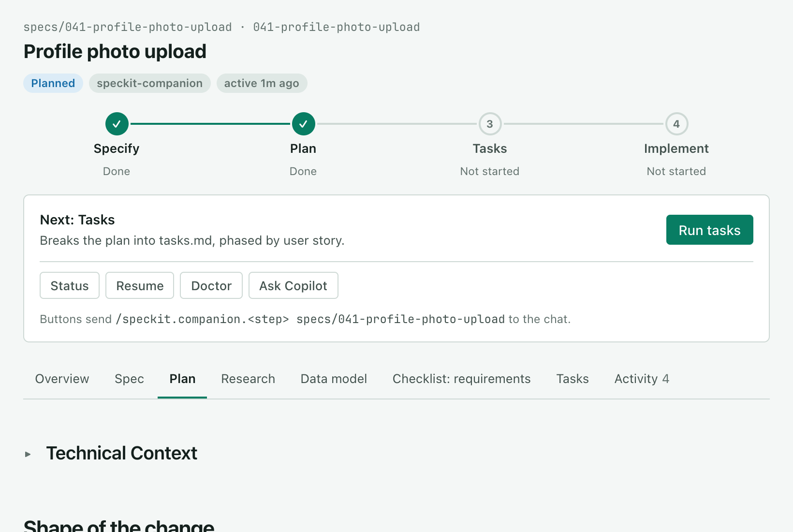Open the Research tab
This screenshot has width=793, height=532.
248,379
